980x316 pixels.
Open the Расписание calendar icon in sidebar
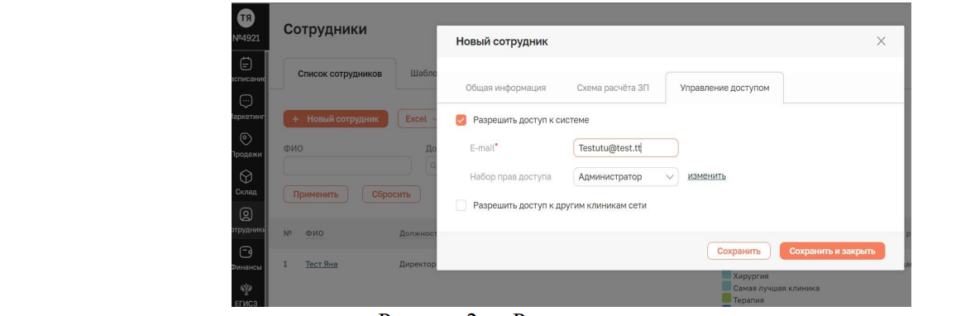pos(246,63)
